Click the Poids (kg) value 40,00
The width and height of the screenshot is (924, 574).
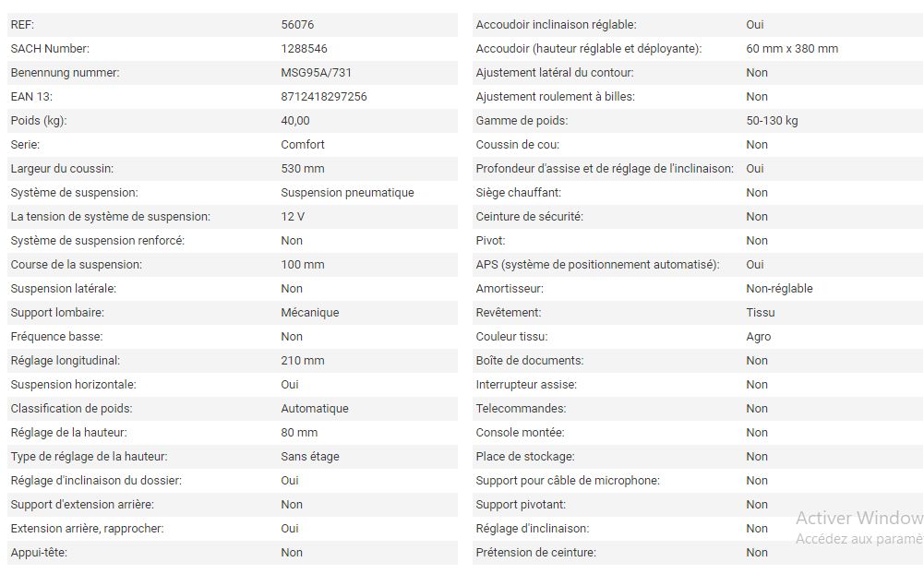[295, 121]
